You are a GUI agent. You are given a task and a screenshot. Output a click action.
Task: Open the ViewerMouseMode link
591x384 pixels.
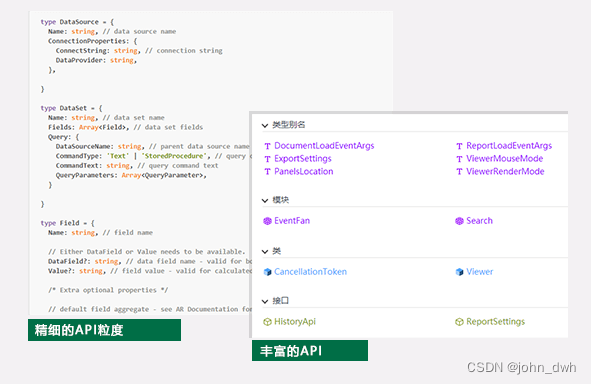[504, 159]
